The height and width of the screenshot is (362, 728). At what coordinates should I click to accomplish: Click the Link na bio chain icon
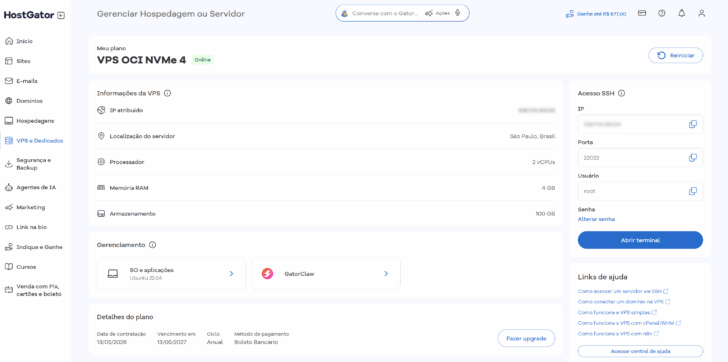[8, 227]
